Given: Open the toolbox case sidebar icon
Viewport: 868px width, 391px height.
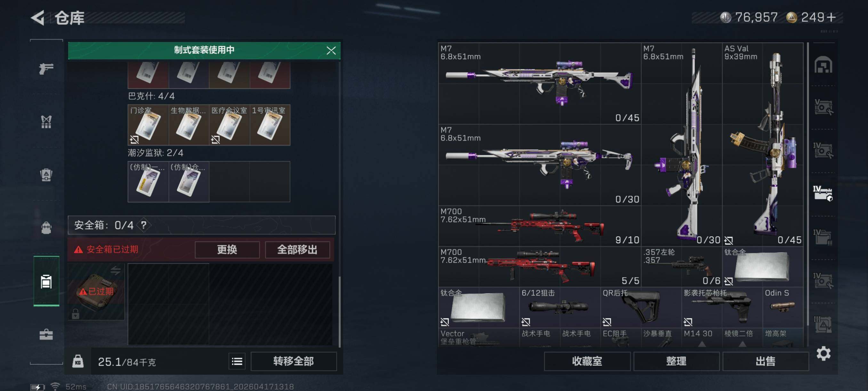Looking at the screenshot, I should pyautogui.click(x=46, y=335).
